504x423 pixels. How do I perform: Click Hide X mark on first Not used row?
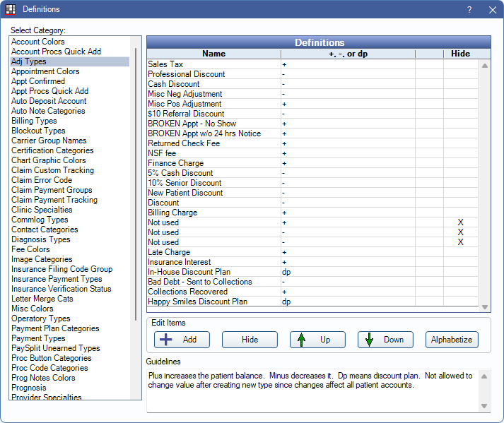pos(460,222)
